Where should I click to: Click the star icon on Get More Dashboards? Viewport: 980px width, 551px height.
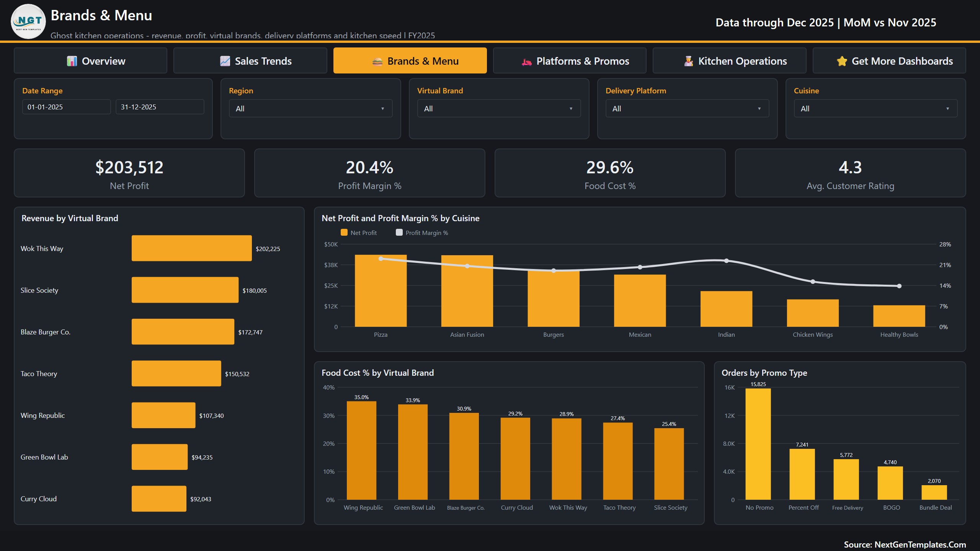point(842,61)
